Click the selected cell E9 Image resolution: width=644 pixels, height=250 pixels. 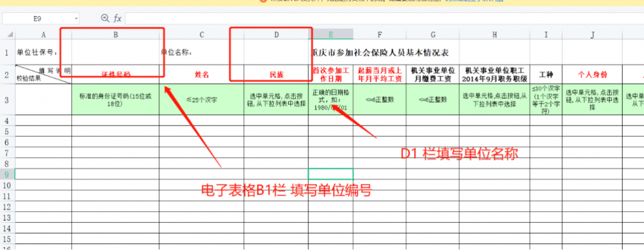coord(330,174)
